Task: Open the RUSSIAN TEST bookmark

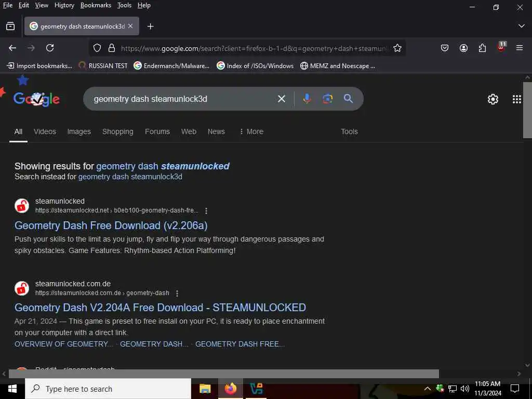Action: [x=103, y=66]
